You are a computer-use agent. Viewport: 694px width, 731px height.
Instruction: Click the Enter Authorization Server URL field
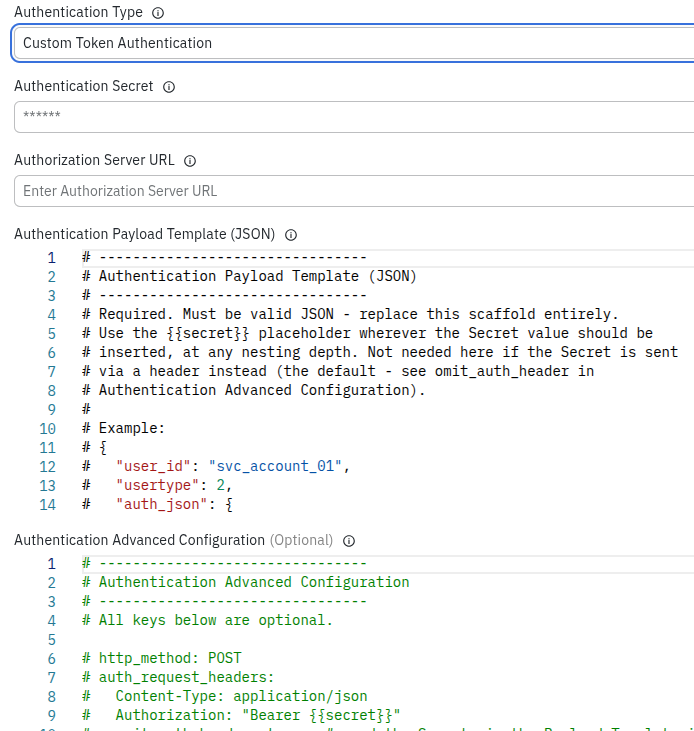tap(354, 191)
